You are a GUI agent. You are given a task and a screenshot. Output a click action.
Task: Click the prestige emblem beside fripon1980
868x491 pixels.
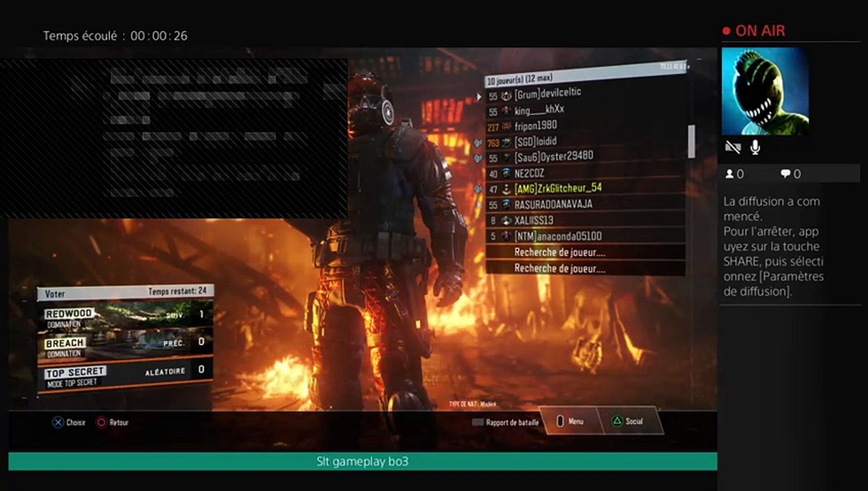tap(506, 126)
